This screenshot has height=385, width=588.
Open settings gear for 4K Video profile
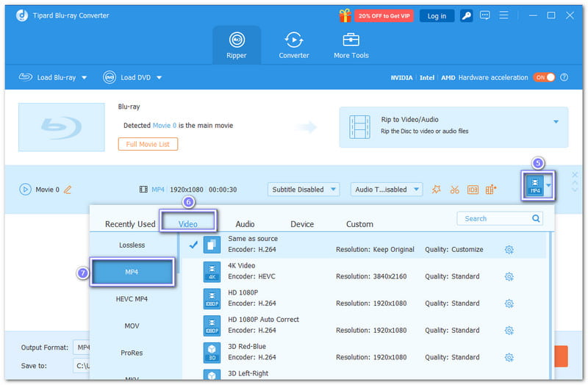tap(509, 276)
